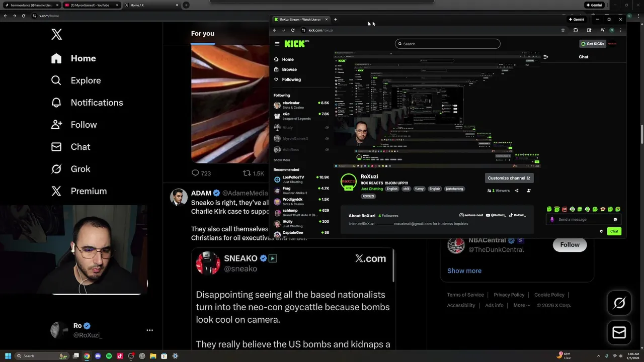
Task: Click the X logo in the sidebar
Action: tap(56, 34)
